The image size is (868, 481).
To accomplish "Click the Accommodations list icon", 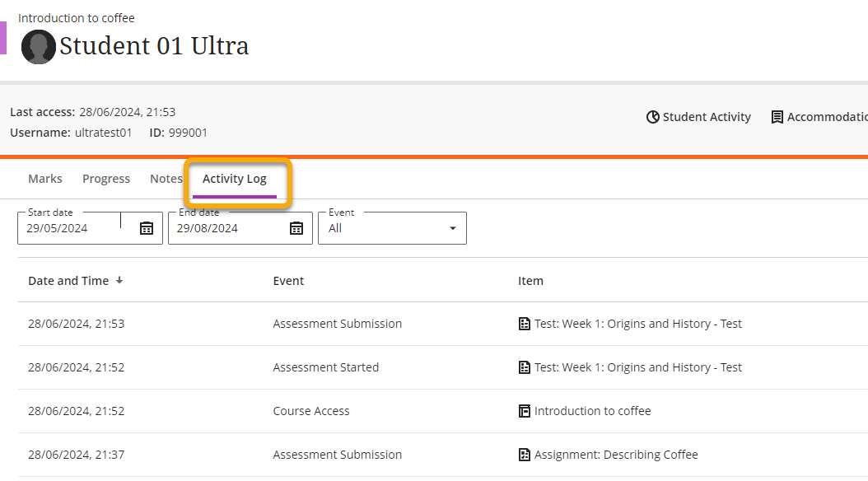I will (x=777, y=117).
